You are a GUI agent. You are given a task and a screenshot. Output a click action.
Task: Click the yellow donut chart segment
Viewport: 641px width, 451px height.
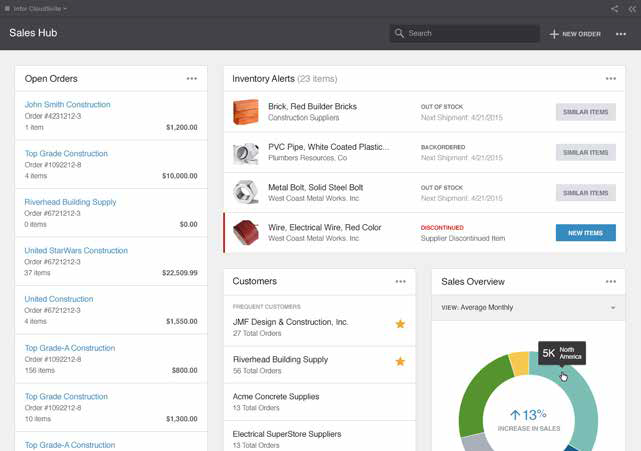(520, 363)
